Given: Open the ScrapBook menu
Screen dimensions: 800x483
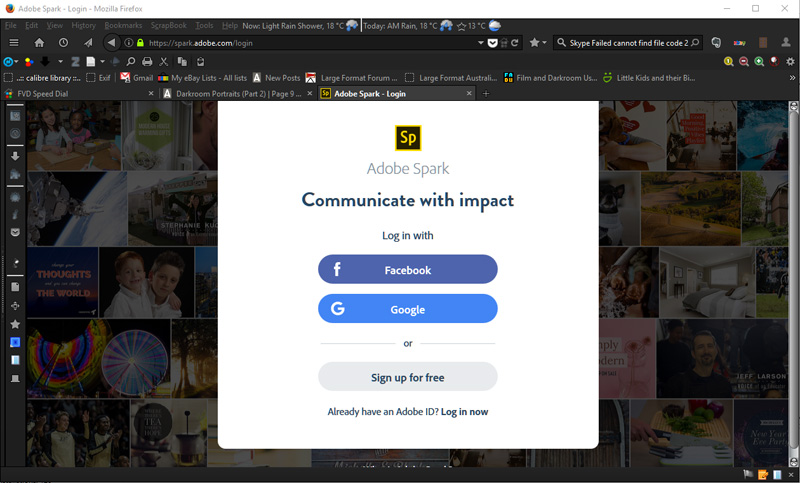Looking at the screenshot, I should 167,24.
